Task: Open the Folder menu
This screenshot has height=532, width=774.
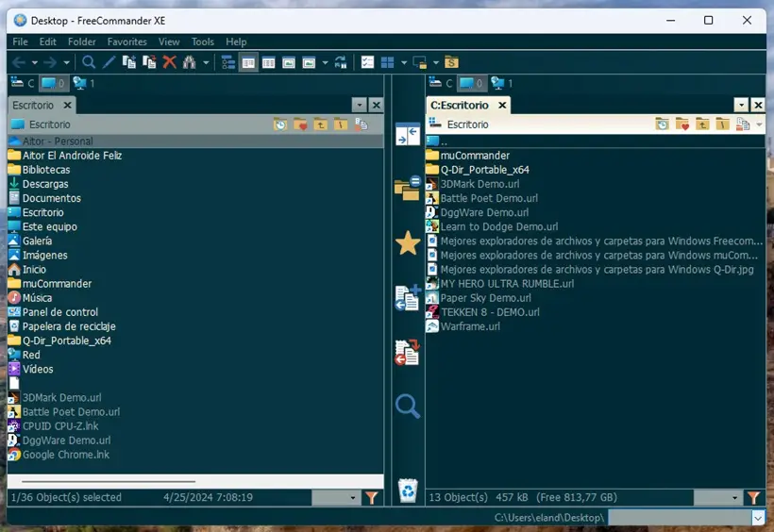Action: [x=82, y=42]
